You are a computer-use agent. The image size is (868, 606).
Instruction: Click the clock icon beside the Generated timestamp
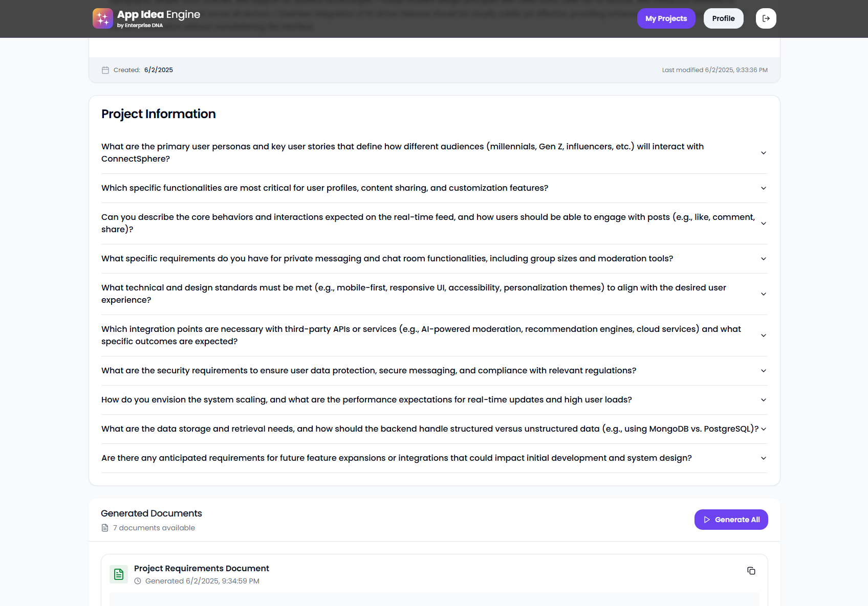(137, 581)
